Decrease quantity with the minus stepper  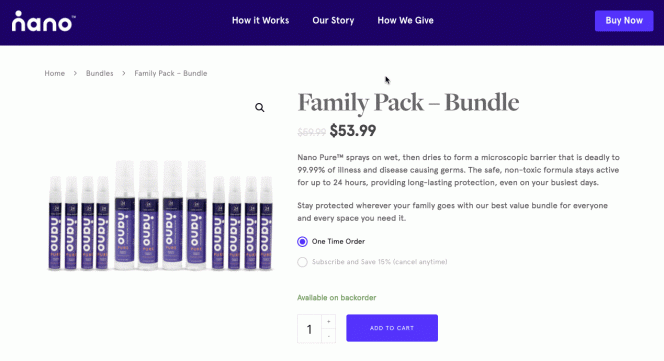click(x=329, y=336)
